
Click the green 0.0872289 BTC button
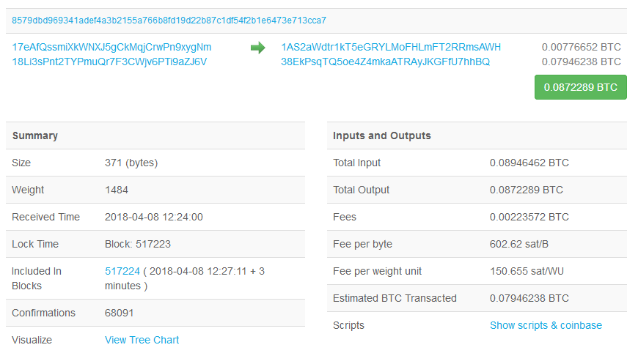coord(581,87)
